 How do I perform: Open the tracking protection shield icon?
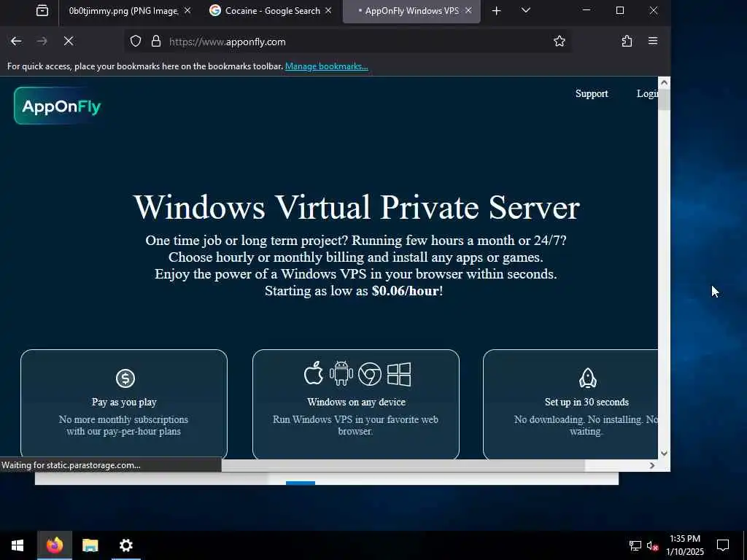(x=136, y=42)
